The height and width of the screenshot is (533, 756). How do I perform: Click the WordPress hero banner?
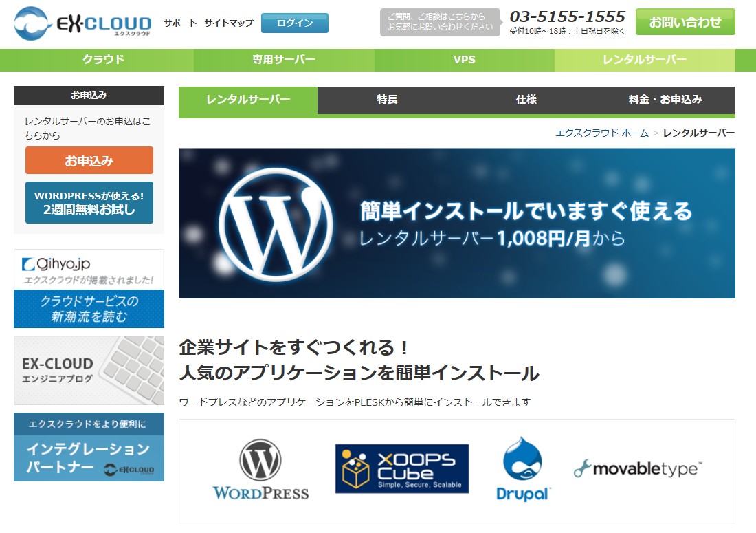pos(456,224)
